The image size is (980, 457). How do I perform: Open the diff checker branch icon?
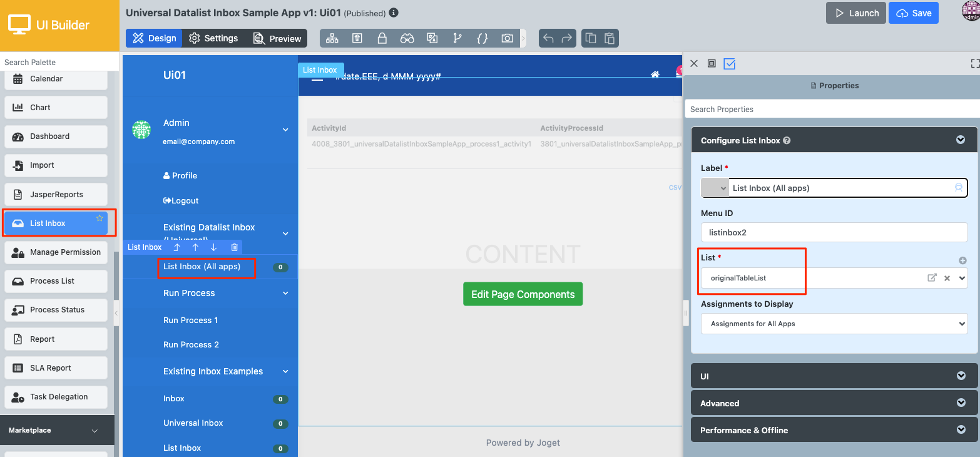[457, 38]
